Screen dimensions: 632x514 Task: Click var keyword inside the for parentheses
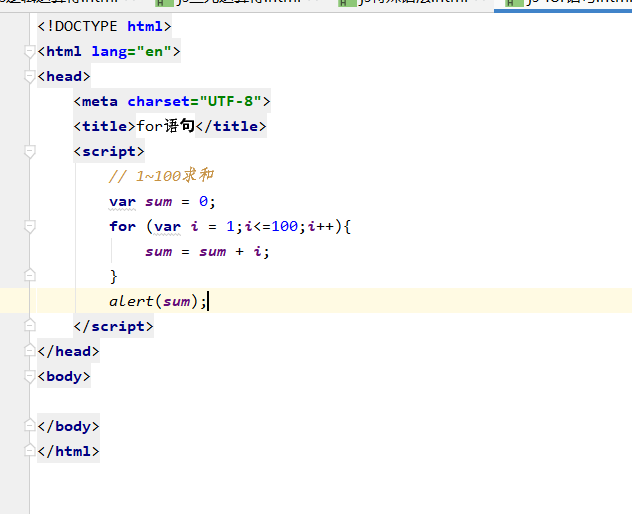(x=167, y=227)
